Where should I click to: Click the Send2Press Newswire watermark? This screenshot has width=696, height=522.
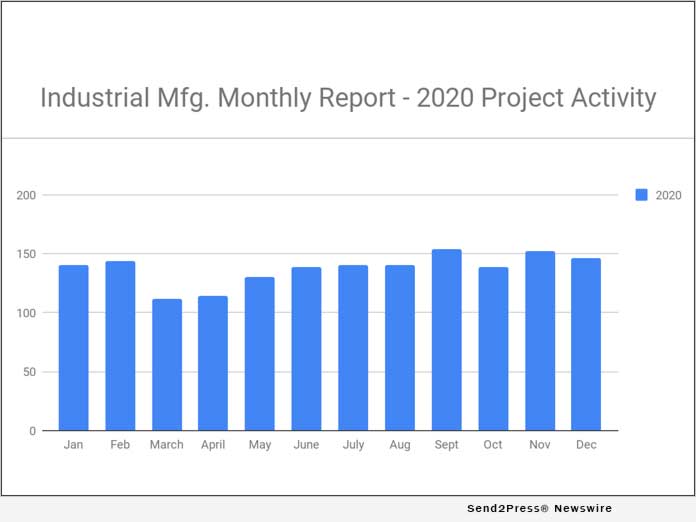(539, 509)
